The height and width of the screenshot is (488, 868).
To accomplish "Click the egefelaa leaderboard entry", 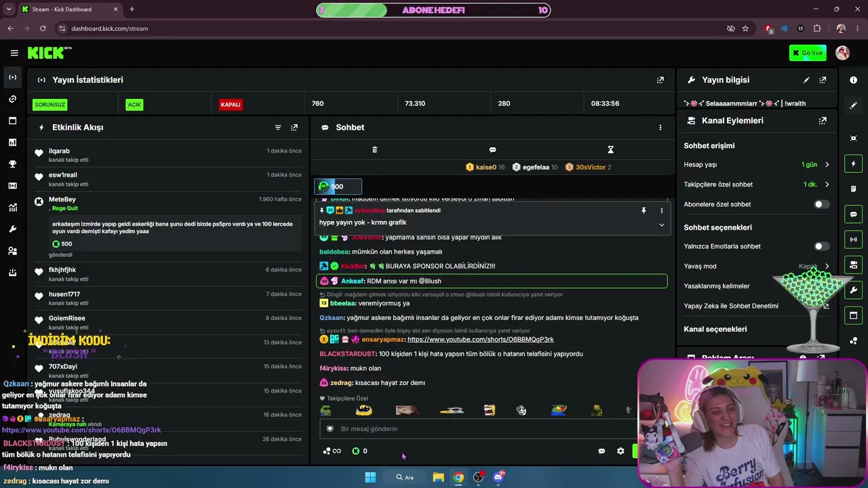I will 535,167.
